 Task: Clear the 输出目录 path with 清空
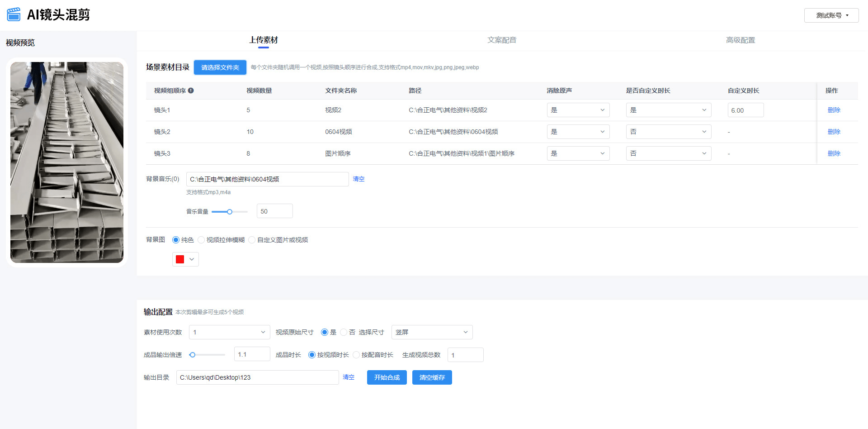coord(349,377)
